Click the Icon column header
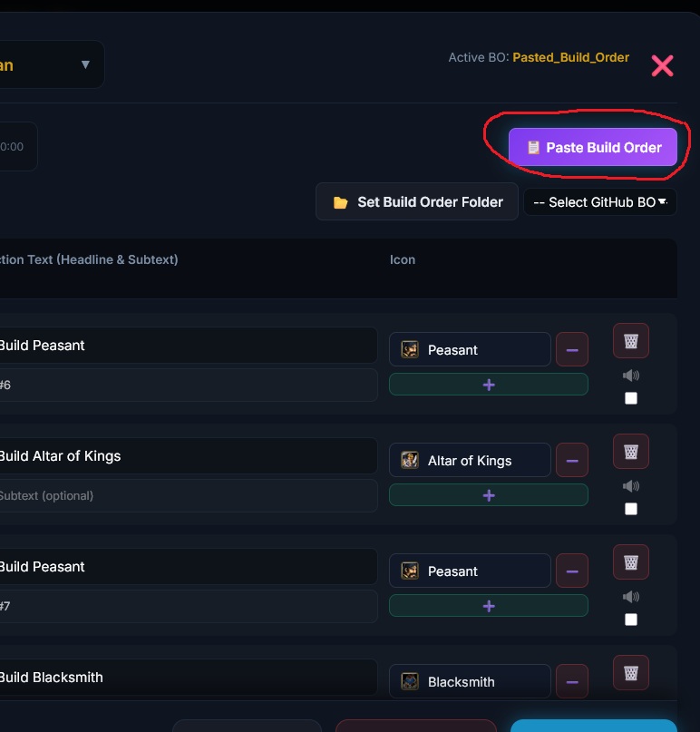The height and width of the screenshot is (732, 700). point(403,259)
